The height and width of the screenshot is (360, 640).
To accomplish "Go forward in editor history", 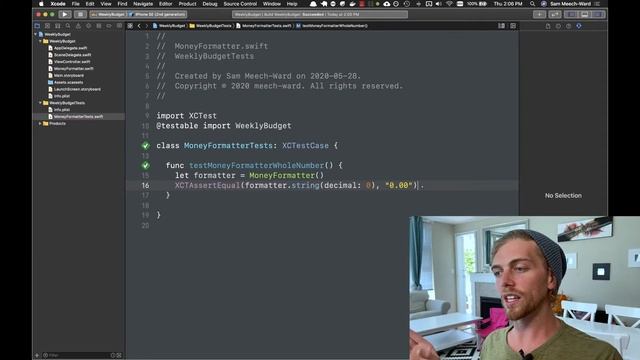I will pyautogui.click(x=147, y=26).
